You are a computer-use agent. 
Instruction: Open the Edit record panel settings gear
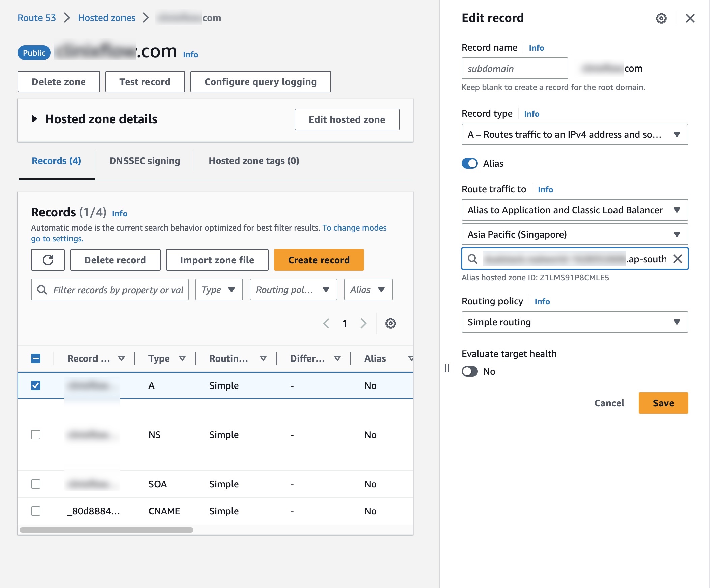click(x=661, y=18)
